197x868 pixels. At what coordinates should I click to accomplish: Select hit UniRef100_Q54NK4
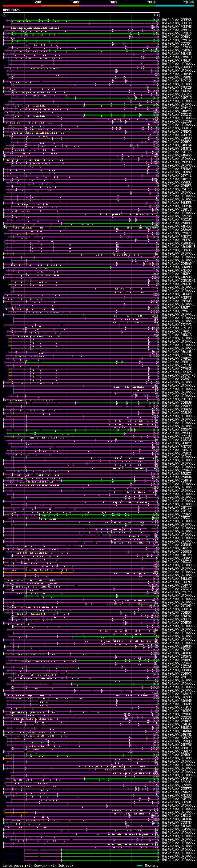(x=176, y=37)
